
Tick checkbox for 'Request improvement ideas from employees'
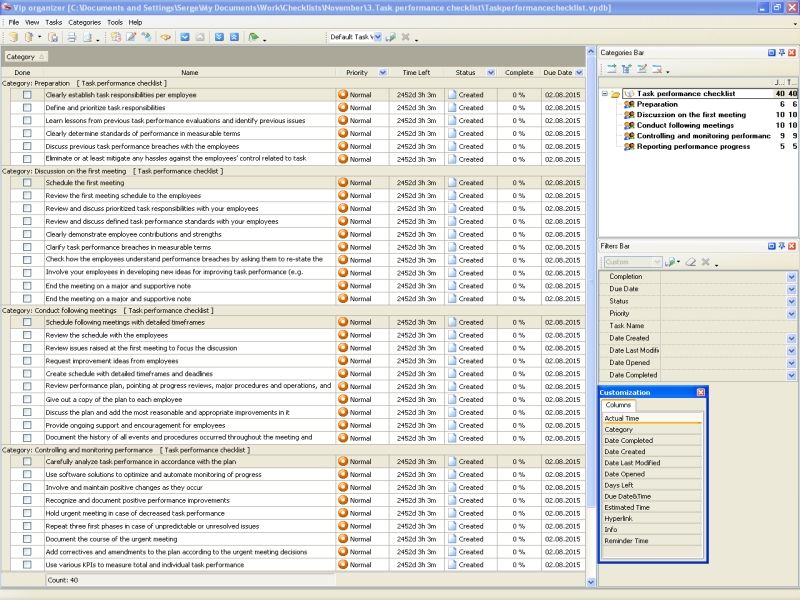(x=27, y=361)
